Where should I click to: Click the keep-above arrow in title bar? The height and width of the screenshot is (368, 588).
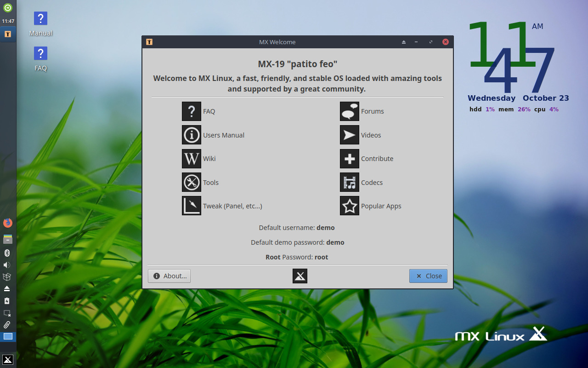tap(404, 42)
